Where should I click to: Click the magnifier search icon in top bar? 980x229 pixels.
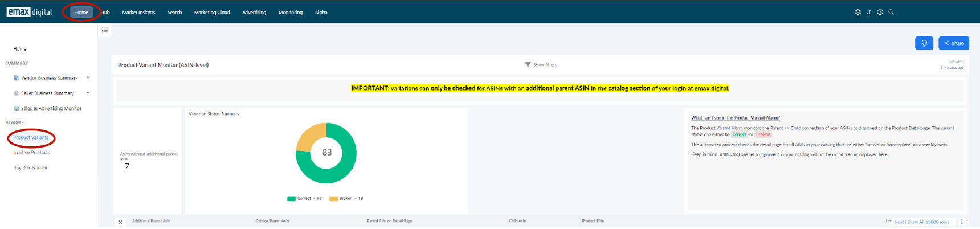[892, 12]
